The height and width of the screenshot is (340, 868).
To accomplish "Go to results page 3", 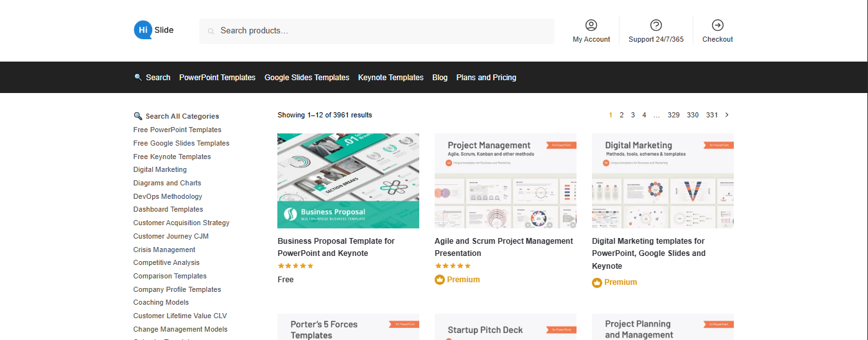I will click(x=633, y=115).
